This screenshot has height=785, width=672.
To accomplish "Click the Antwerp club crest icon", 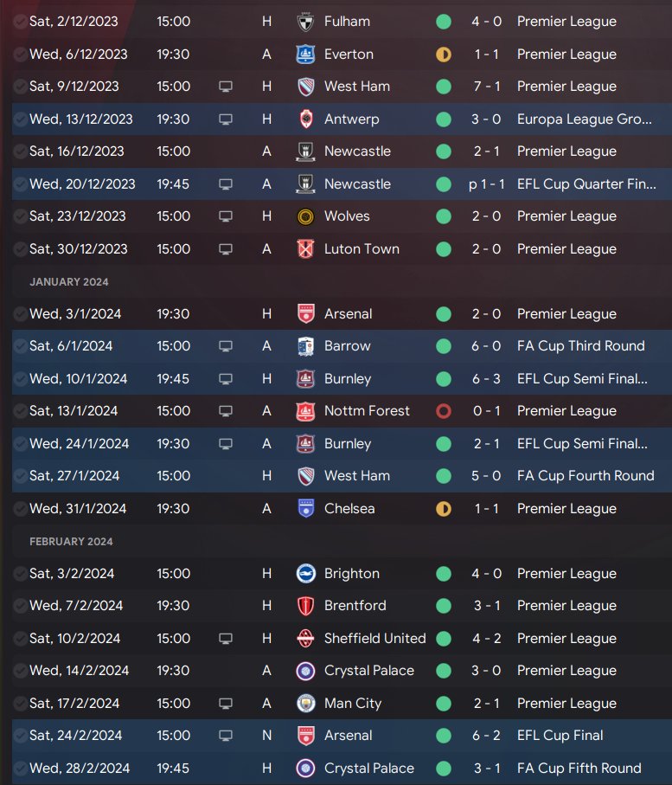I will pos(305,119).
